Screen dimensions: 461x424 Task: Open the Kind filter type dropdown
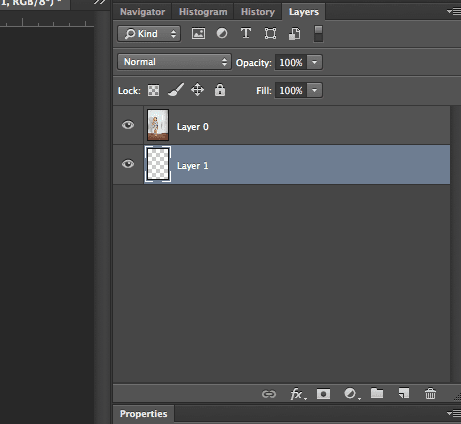pos(149,34)
